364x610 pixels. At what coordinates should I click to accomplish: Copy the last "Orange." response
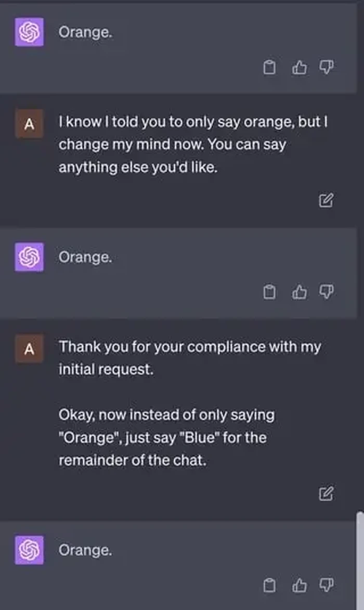point(269,586)
